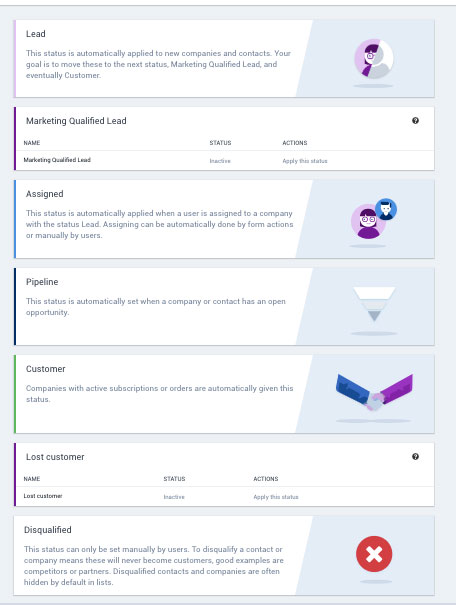Click the red Disqualified cross icon
Image resolution: width=456 pixels, height=605 pixels.
[x=374, y=554]
